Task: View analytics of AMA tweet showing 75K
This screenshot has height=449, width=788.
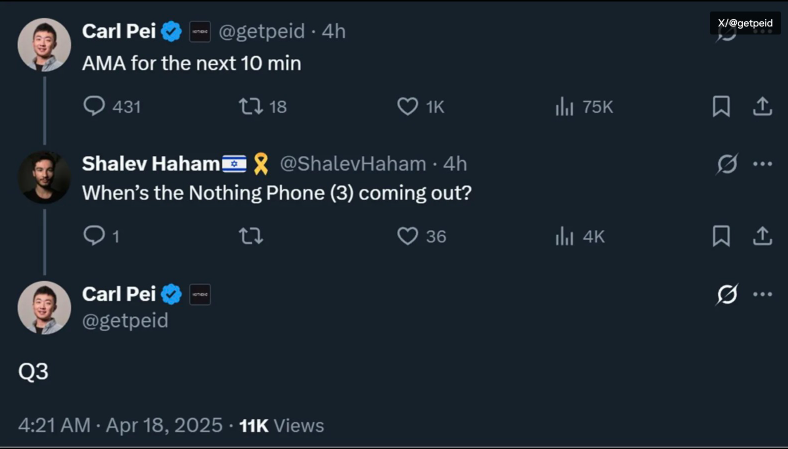Action: [x=565, y=106]
